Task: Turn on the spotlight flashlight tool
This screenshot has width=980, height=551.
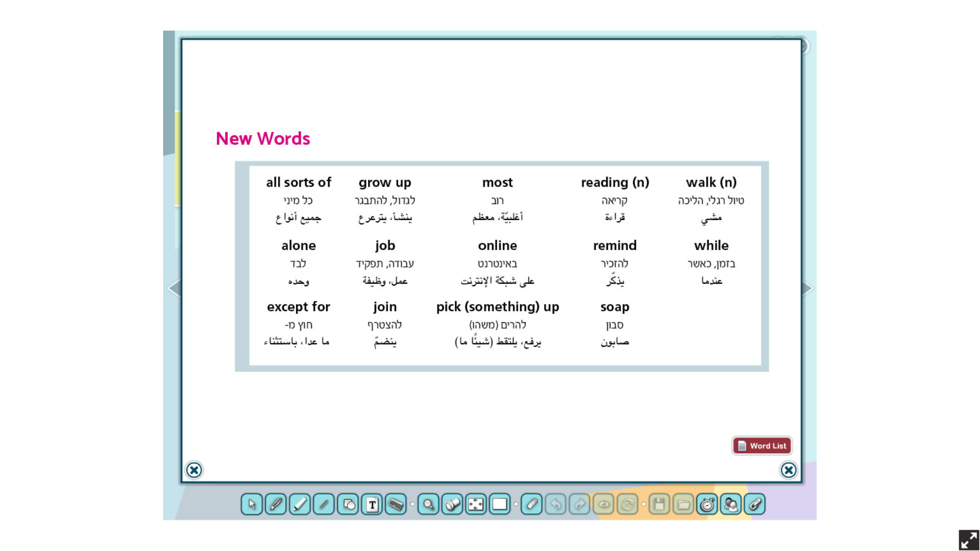Action: point(452,505)
